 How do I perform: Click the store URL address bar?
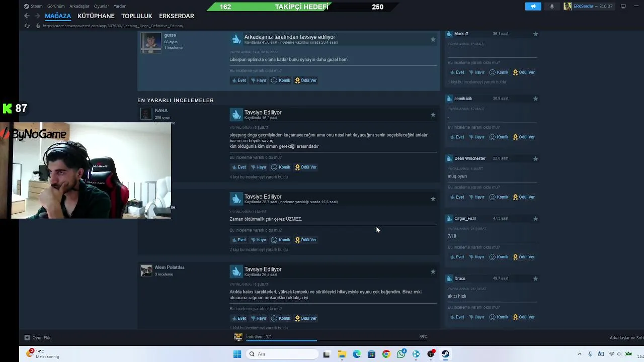[113, 26]
